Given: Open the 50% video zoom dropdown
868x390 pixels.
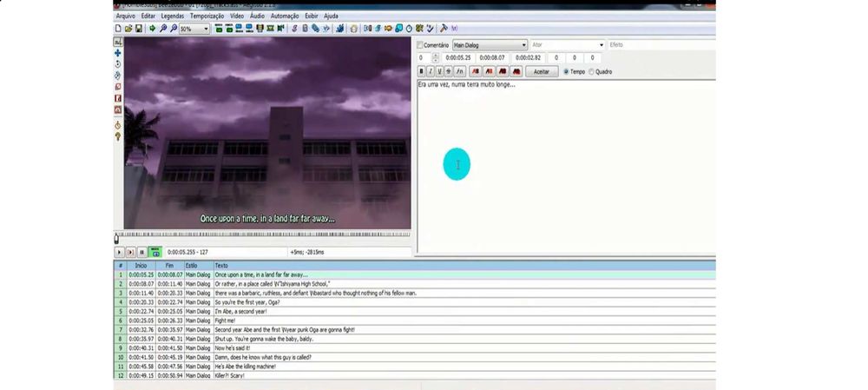Looking at the screenshot, I should click(x=194, y=29).
